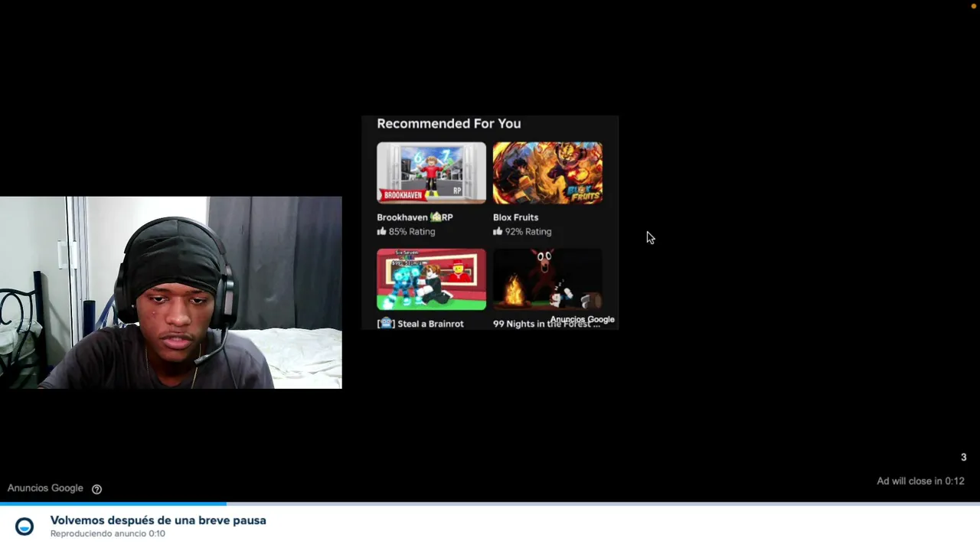This screenshot has width=980, height=551.
Task: Click the Anuncios Google badge inside the ad
Action: point(582,320)
